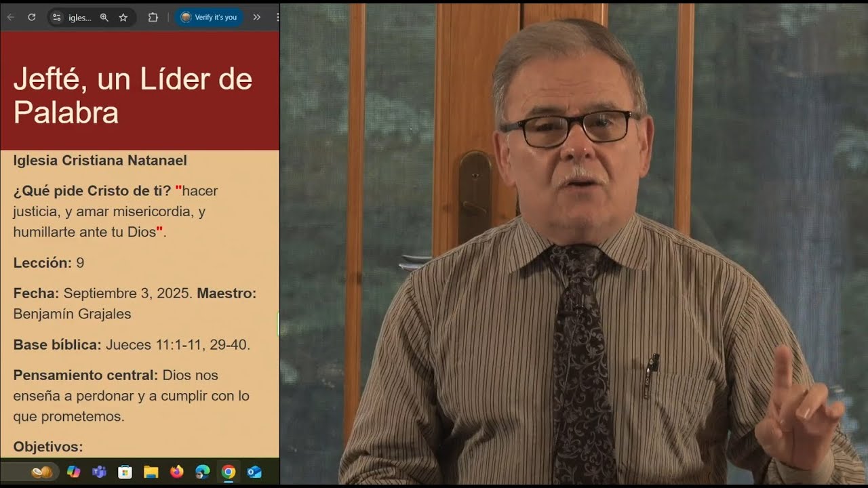Open Chrome three-dot menu
The width and height of the screenshot is (868, 488).
[x=277, y=18]
